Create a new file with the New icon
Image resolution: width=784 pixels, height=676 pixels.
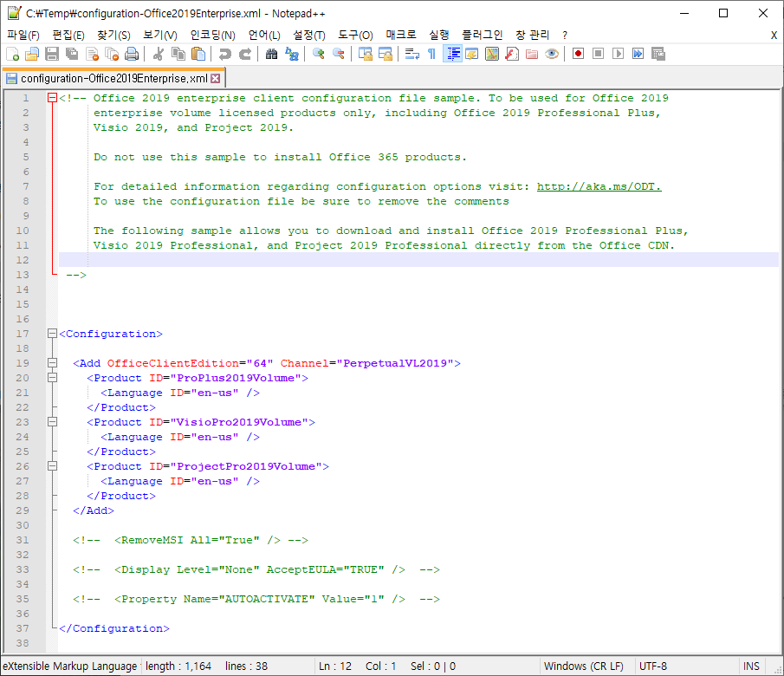coord(12,54)
